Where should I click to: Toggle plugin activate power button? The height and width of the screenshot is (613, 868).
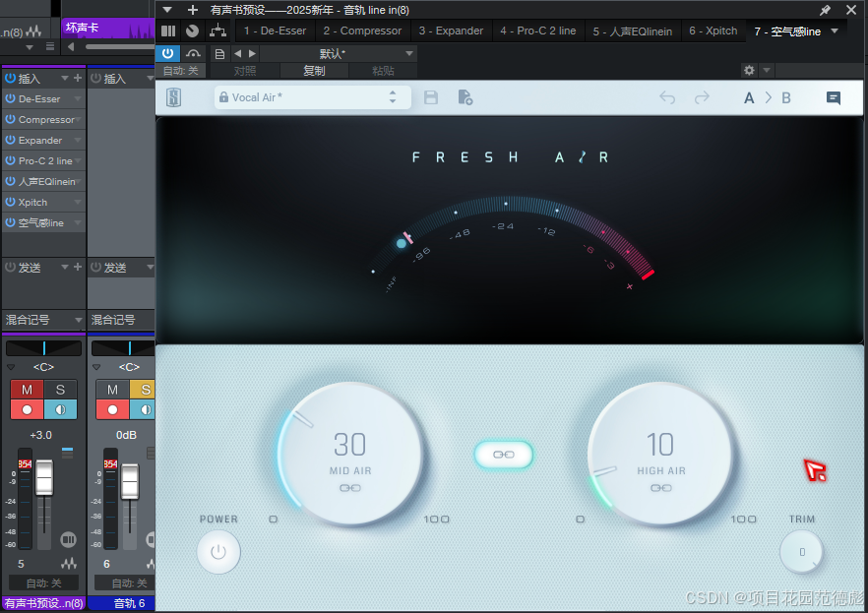coord(167,54)
